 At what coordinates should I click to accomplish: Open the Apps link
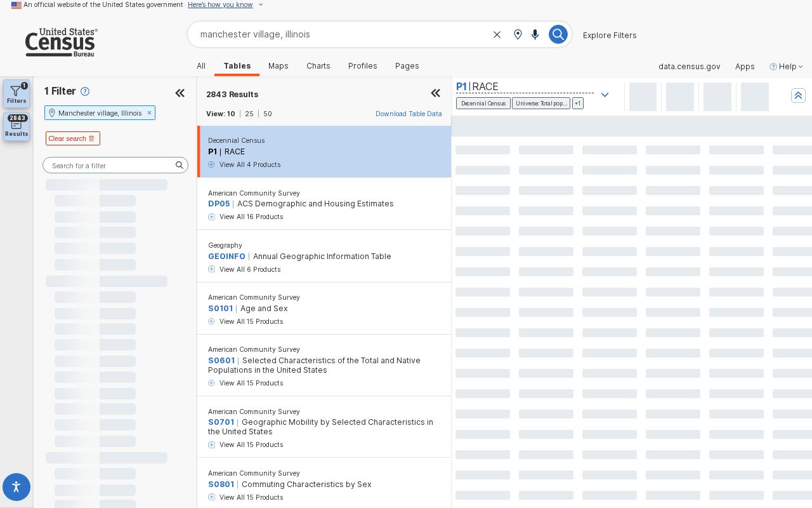click(745, 66)
